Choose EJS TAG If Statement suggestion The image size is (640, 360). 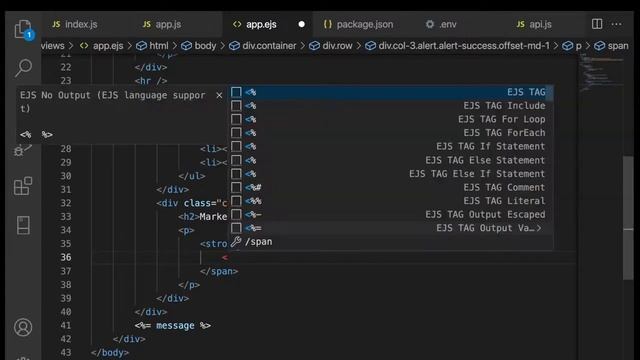click(391, 146)
